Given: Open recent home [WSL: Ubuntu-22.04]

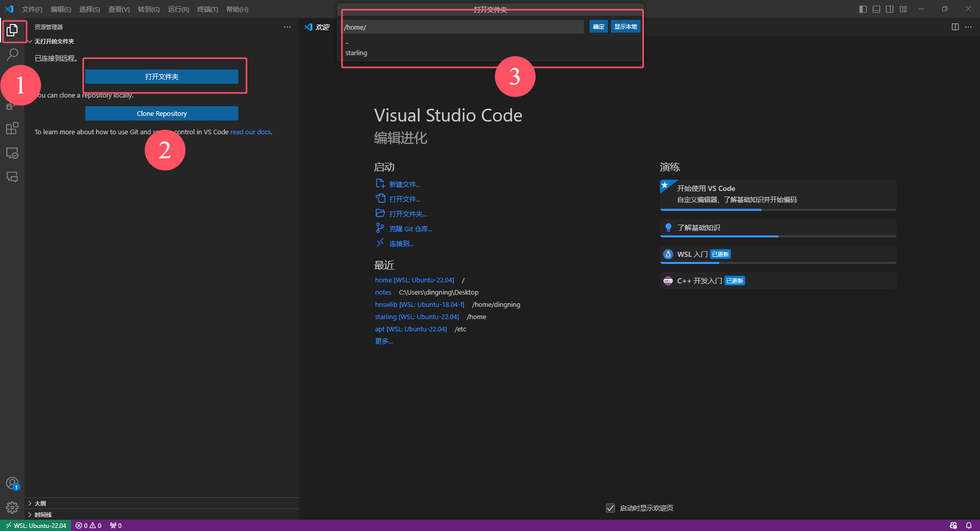Looking at the screenshot, I should point(414,280).
